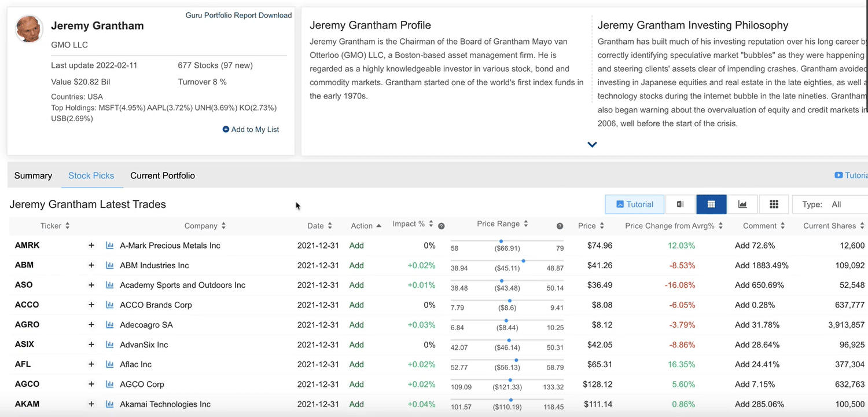Sort table by Date column
The height and width of the screenshot is (417, 868).
[x=319, y=226]
